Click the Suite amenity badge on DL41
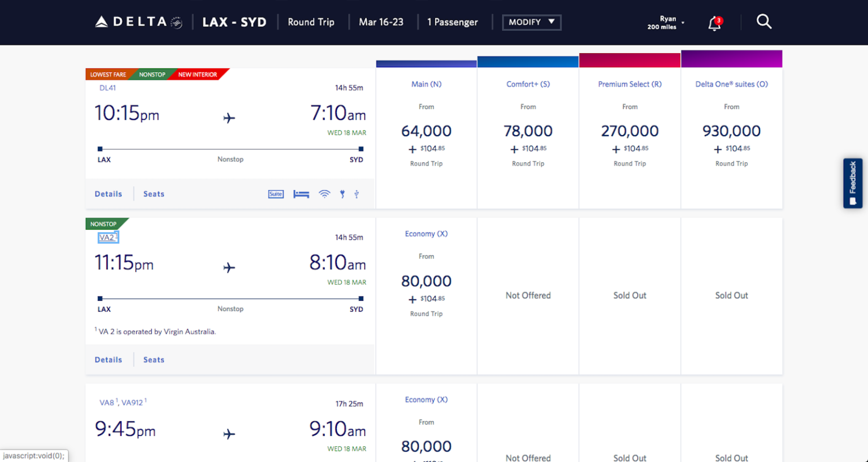 tap(276, 193)
